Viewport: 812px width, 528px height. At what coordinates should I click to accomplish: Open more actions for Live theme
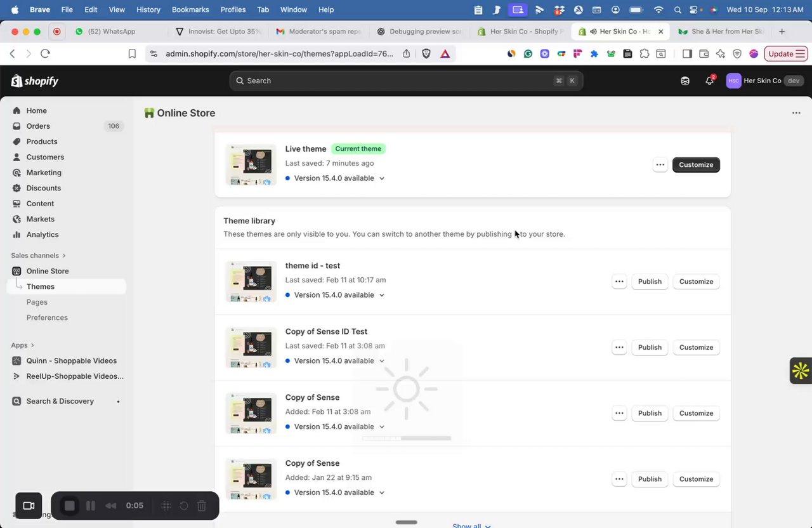pos(660,165)
